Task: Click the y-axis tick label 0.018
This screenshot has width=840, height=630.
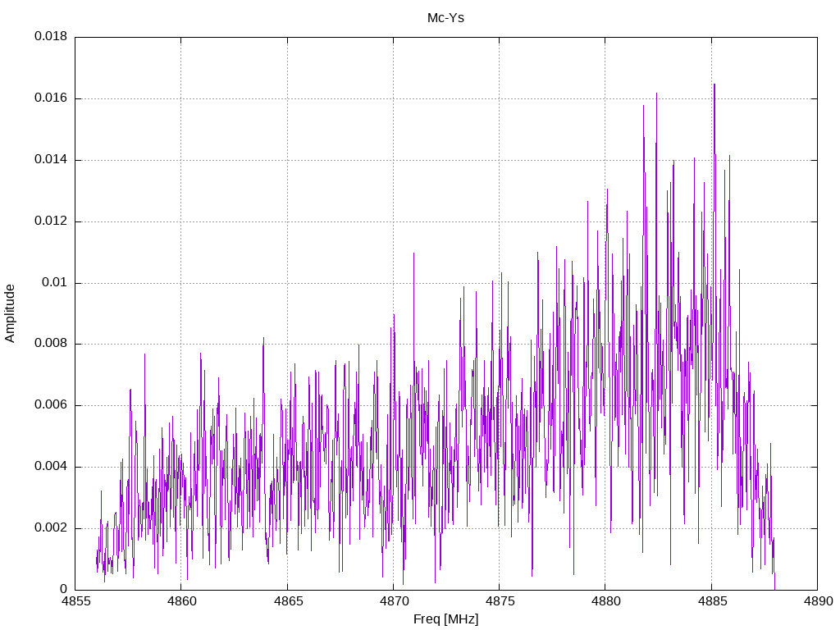Action: [51, 36]
